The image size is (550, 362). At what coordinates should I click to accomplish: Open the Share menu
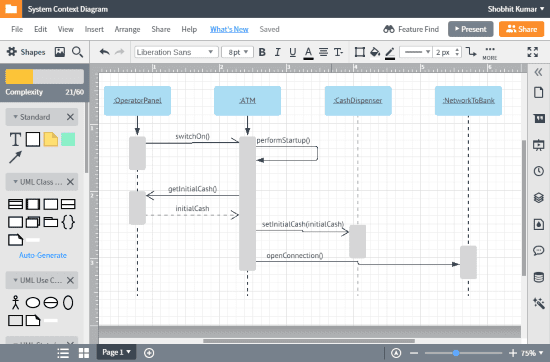(x=161, y=29)
